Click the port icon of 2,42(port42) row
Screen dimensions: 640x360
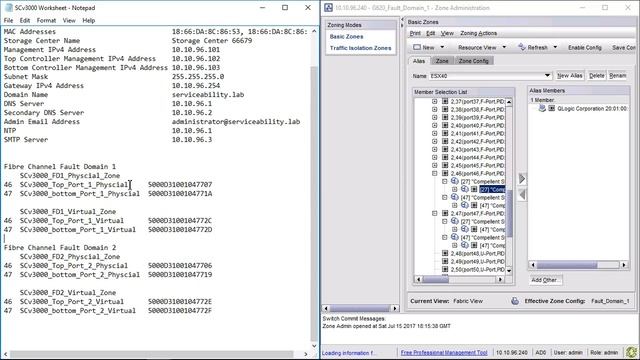445,141
